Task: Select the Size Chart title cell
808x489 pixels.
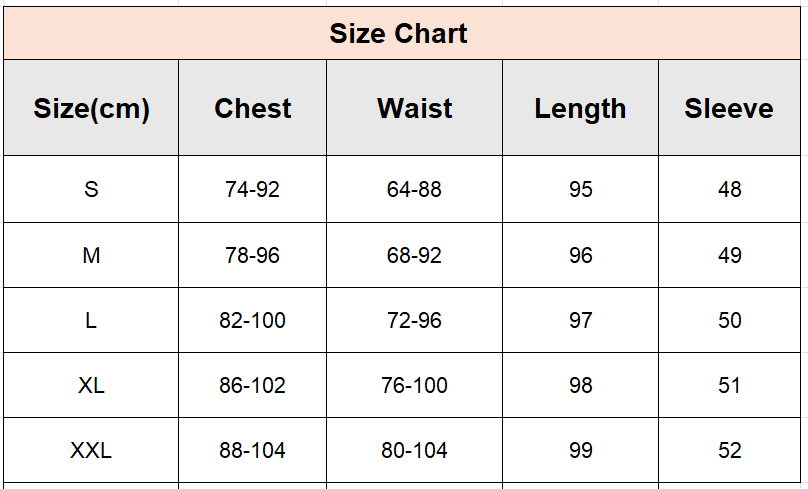Action: point(402,33)
